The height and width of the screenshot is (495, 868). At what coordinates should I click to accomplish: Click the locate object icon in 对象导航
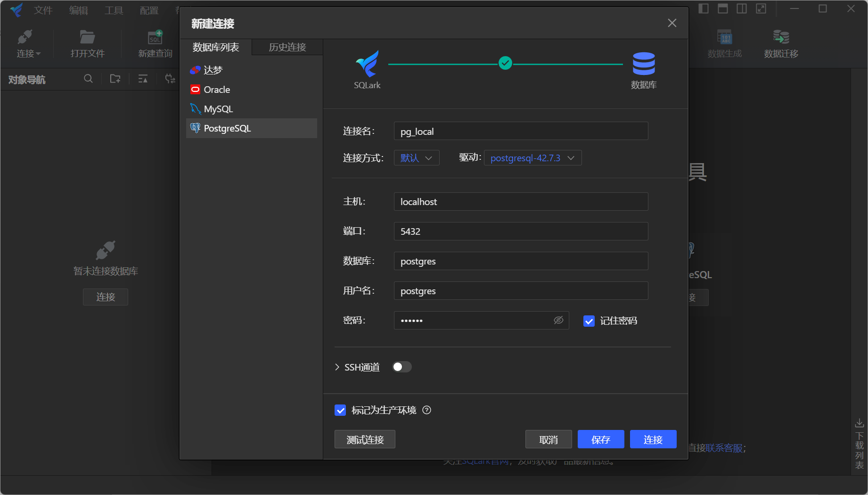click(170, 79)
